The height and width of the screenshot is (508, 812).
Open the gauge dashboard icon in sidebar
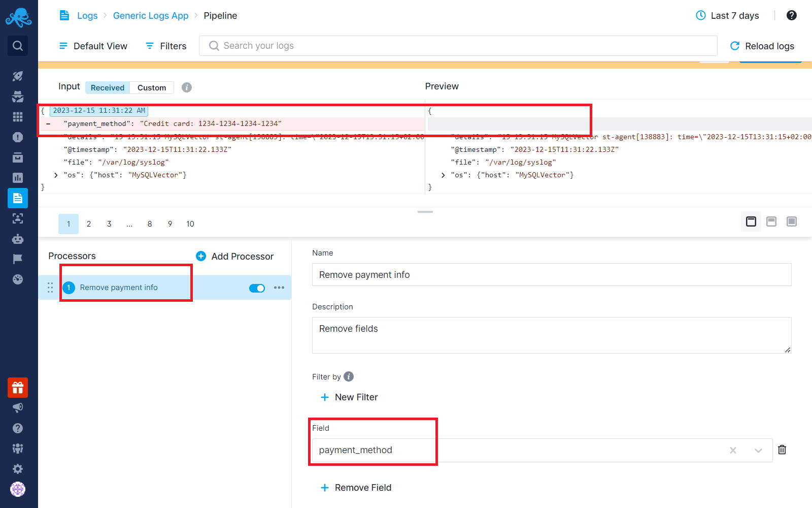pyautogui.click(x=18, y=279)
